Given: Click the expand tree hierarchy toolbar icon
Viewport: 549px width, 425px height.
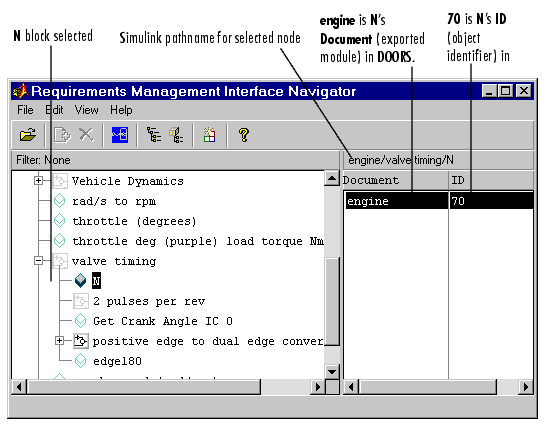Looking at the screenshot, I should (x=154, y=135).
